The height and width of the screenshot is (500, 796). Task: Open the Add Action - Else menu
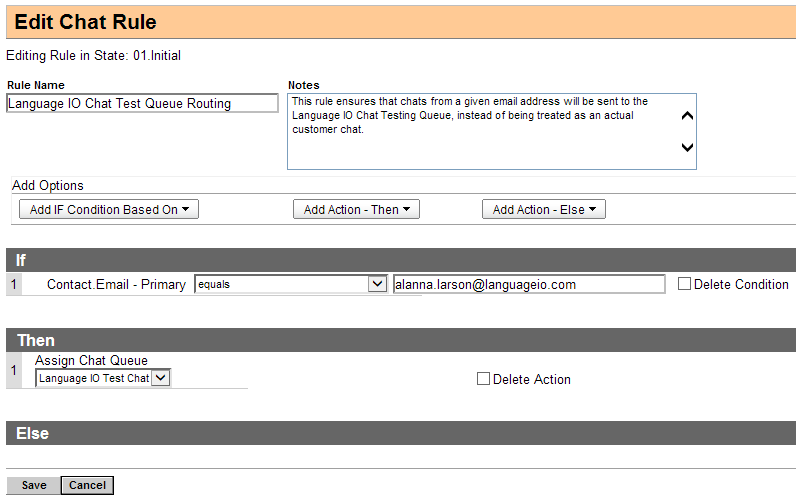[544, 210]
